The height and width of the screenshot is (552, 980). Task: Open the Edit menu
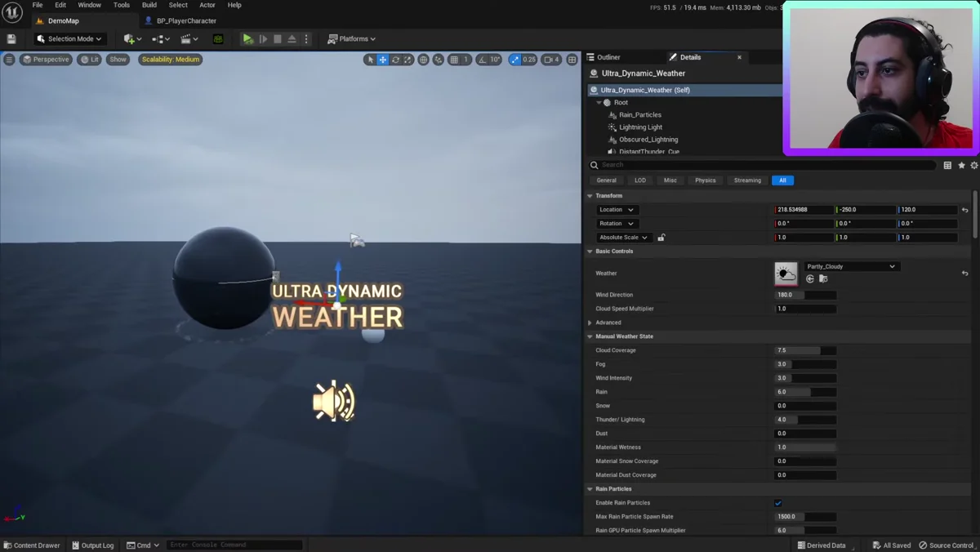point(60,5)
